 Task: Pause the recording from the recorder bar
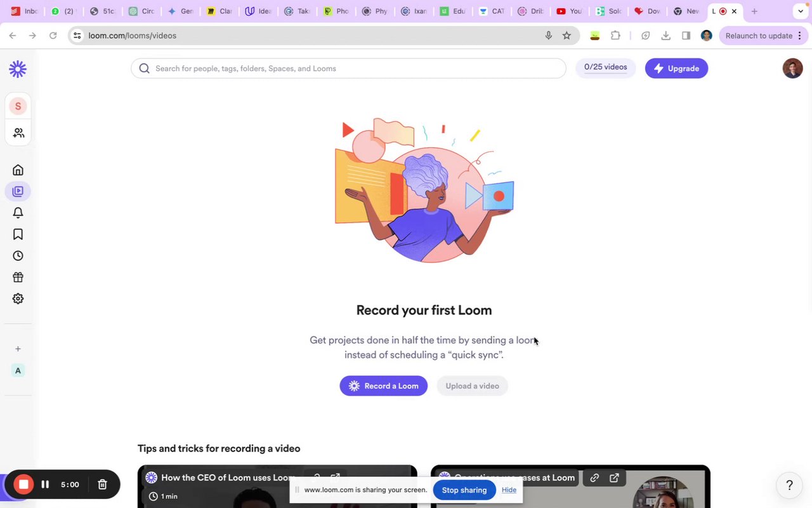tap(45, 485)
